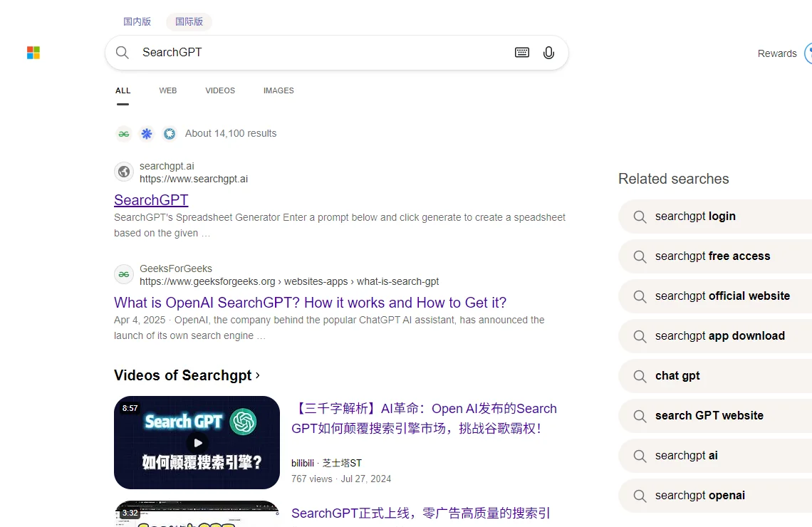
Task: Click the search icon next to searchgpt official website
Action: [x=640, y=296]
